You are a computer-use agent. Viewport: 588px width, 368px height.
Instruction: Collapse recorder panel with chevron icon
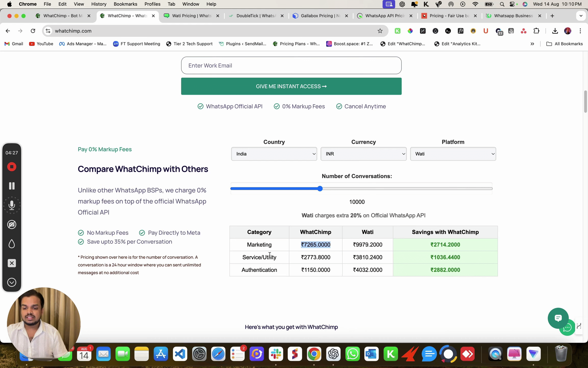[12, 282]
